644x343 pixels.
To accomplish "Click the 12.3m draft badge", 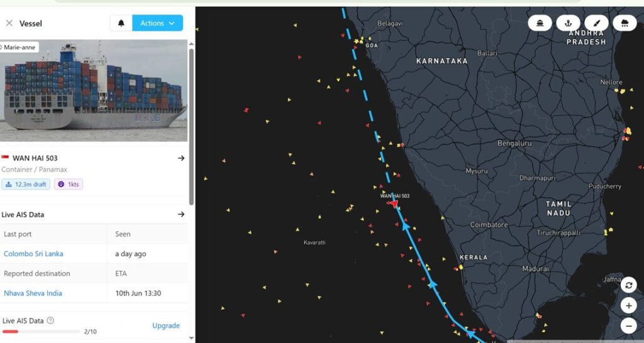I will coord(25,184).
